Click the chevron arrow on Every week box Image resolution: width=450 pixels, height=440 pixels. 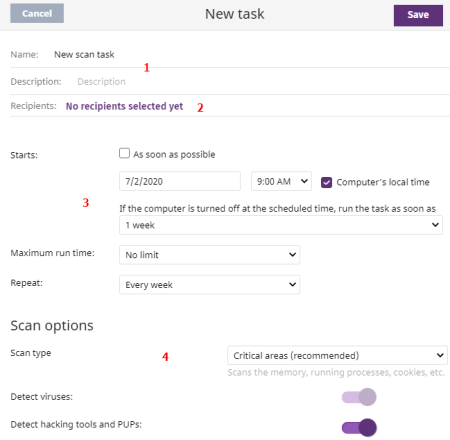(292, 284)
